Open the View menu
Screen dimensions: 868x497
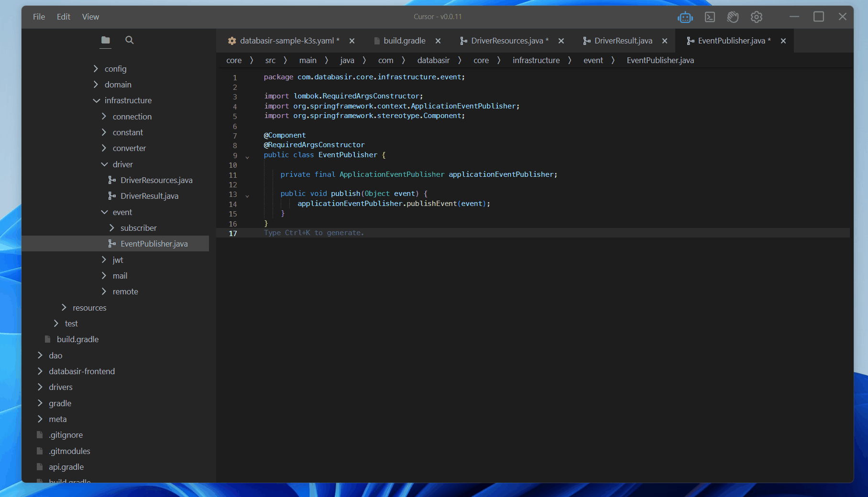(90, 17)
